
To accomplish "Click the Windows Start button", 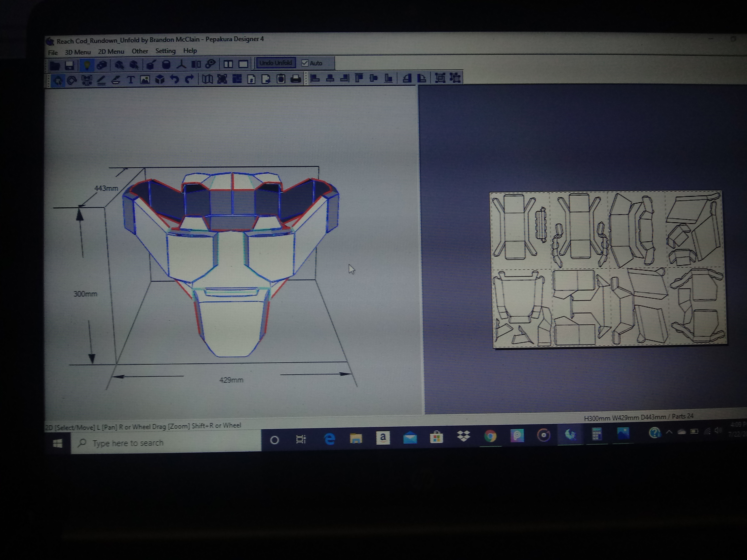I will (58, 443).
